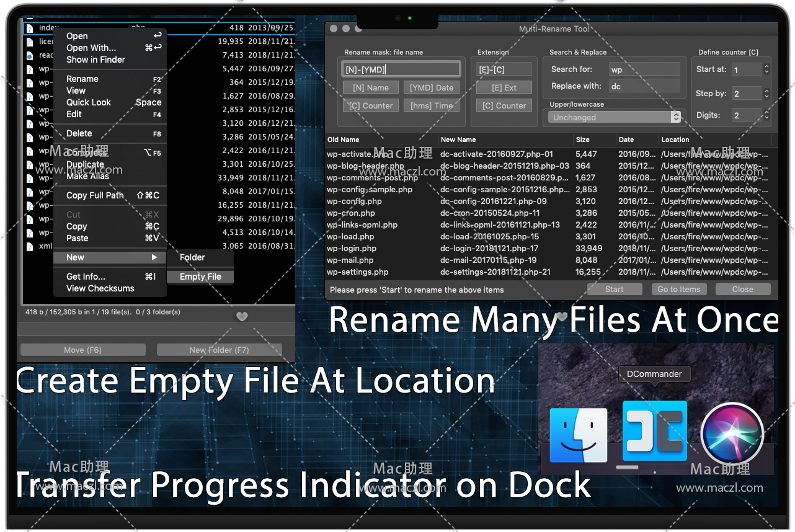Insert the [E] Ext placeholder
This screenshot has height=532, width=795.
tap(504, 88)
